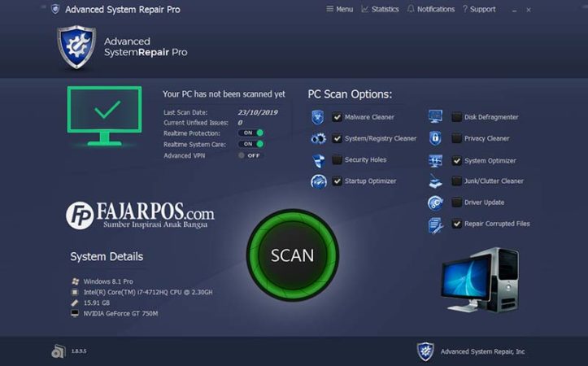Click the Windows logo beside Windows 8.1 Pro
This screenshot has height=366, width=588.
pyautogui.click(x=75, y=281)
